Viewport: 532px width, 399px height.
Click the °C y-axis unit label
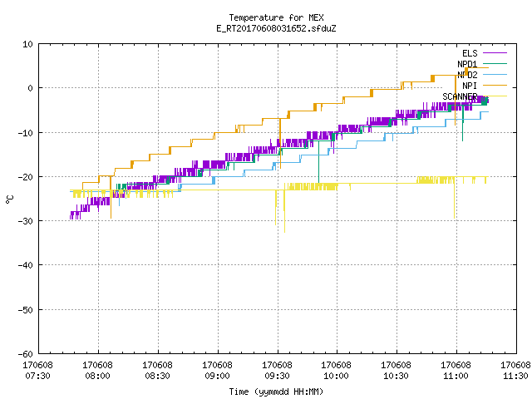point(9,199)
